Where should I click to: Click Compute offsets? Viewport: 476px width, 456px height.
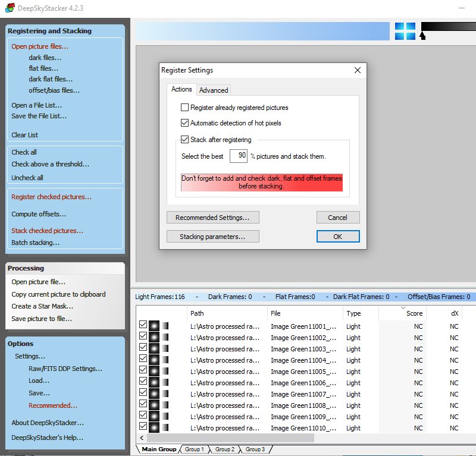[39, 214]
